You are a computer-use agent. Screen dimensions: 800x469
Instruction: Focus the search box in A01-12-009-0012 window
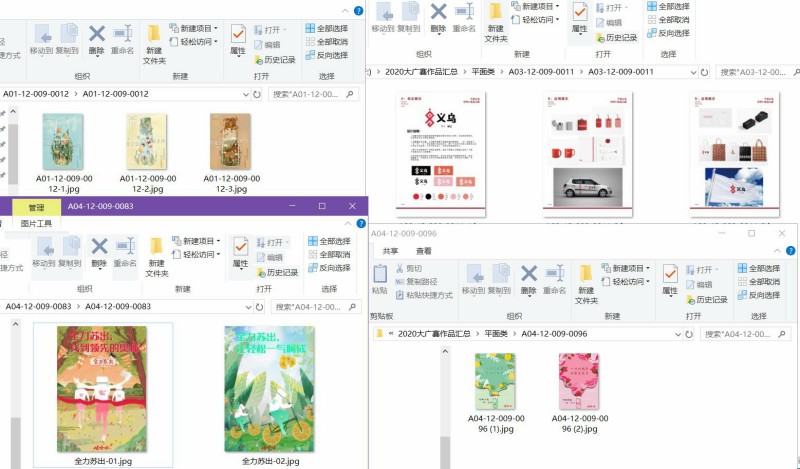[x=314, y=94]
